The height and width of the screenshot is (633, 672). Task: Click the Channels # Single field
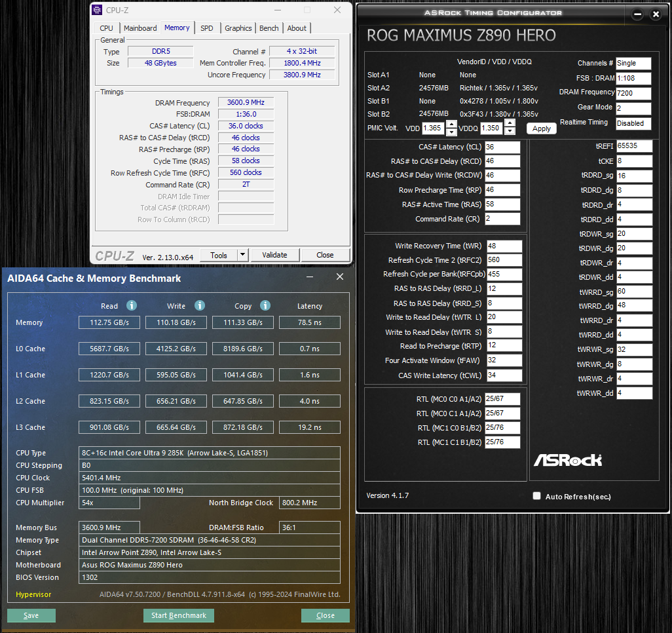633,63
